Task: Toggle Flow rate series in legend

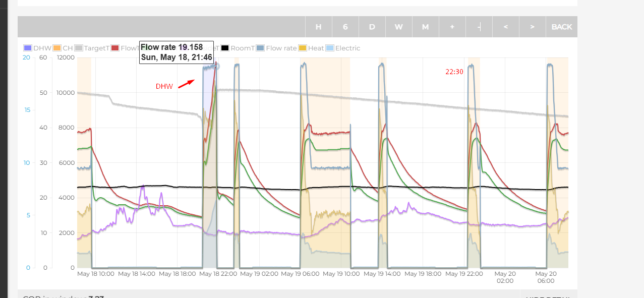Action: tap(276, 48)
